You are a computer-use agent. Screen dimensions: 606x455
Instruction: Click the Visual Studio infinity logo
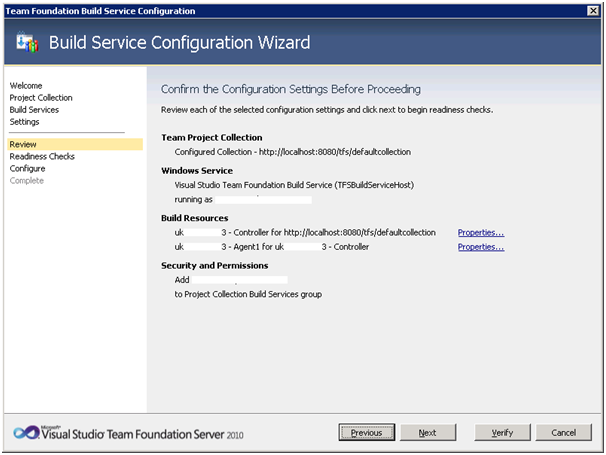[x=26, y=432]
